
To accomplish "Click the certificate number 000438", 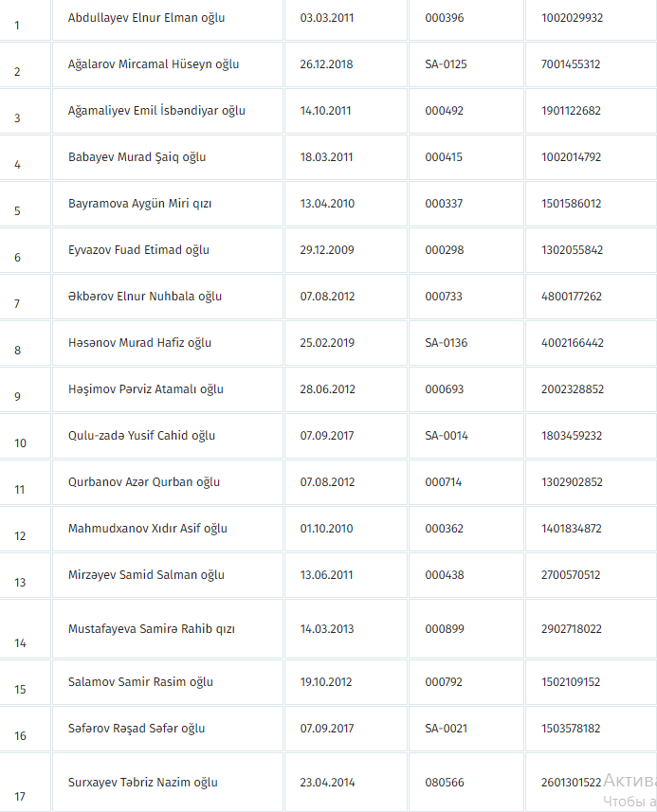I will [x=444, y=575].
